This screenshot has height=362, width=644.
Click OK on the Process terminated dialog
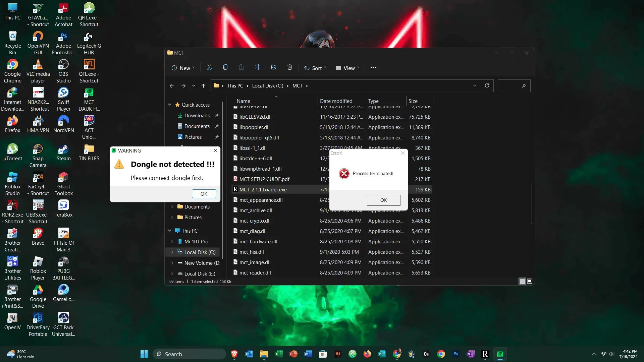click(x=383, y=200)
